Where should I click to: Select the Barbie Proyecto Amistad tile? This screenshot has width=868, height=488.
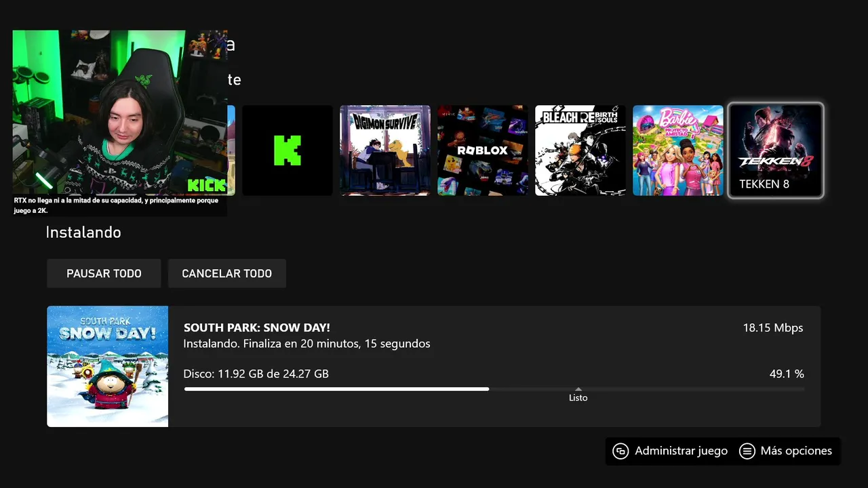tap(678, 150)
